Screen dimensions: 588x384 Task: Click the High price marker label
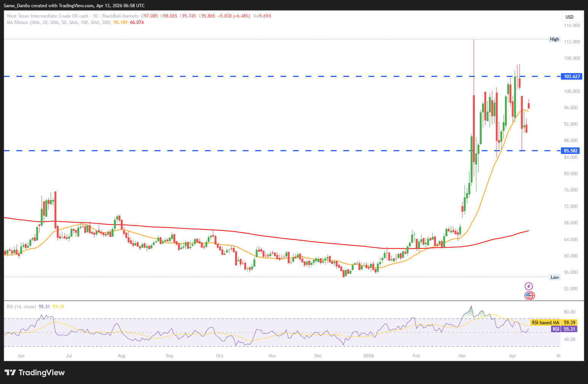pyautogui.click(x=554, y=39)
